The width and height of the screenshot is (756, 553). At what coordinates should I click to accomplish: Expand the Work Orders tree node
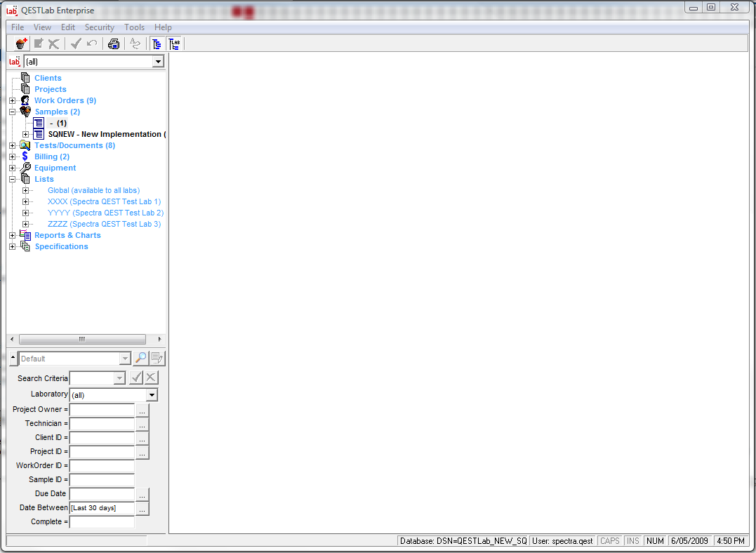(12, 100)
